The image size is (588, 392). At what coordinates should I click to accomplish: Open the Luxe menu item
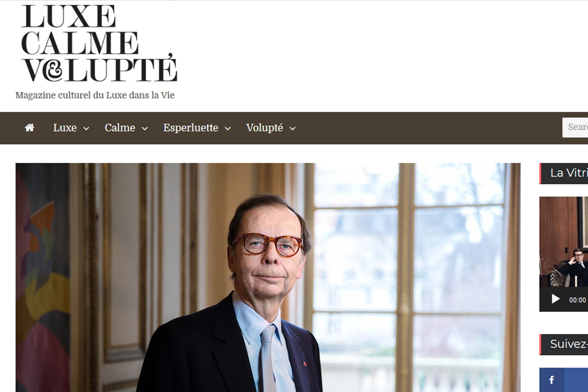(x=65, y=128)
